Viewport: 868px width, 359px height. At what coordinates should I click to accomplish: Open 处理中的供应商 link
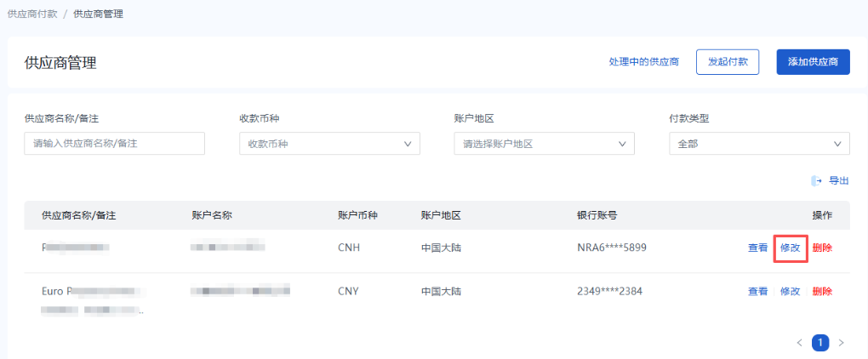coord(644,62)
